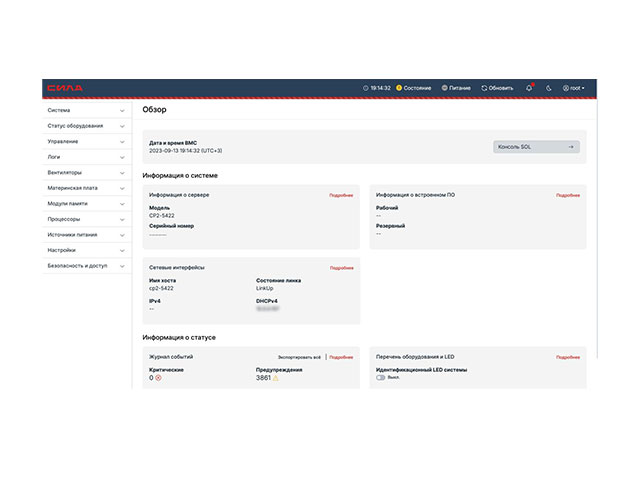Expand the Вентиляторы sidebar section

tap(85, 172)
